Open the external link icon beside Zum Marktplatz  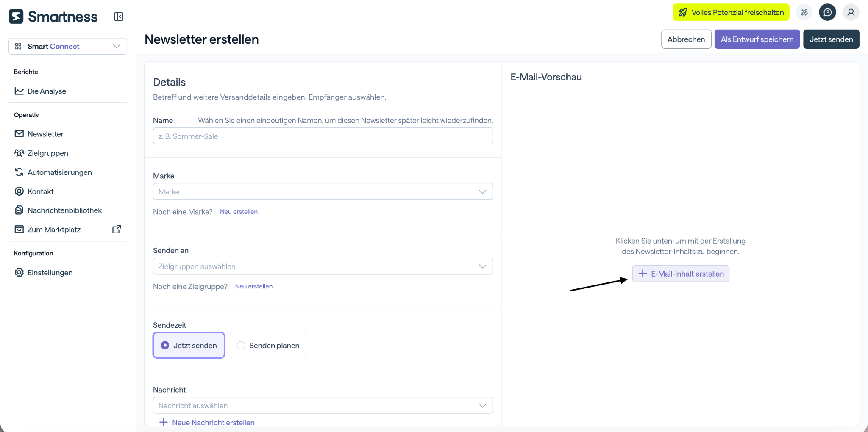[x=117, y=229]
